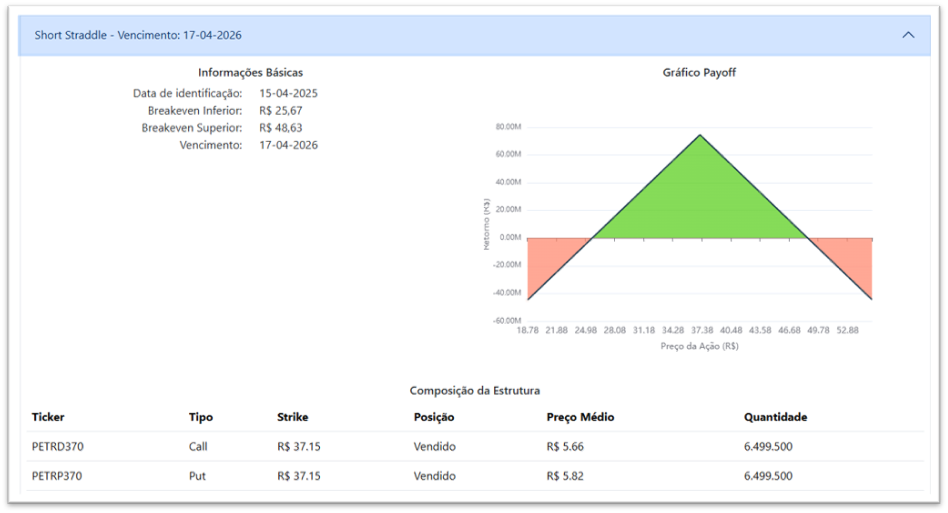Click the Preço Médio column header
This screenshot has height=513, width=948.
pyautogui.click(x=580, y=417)
